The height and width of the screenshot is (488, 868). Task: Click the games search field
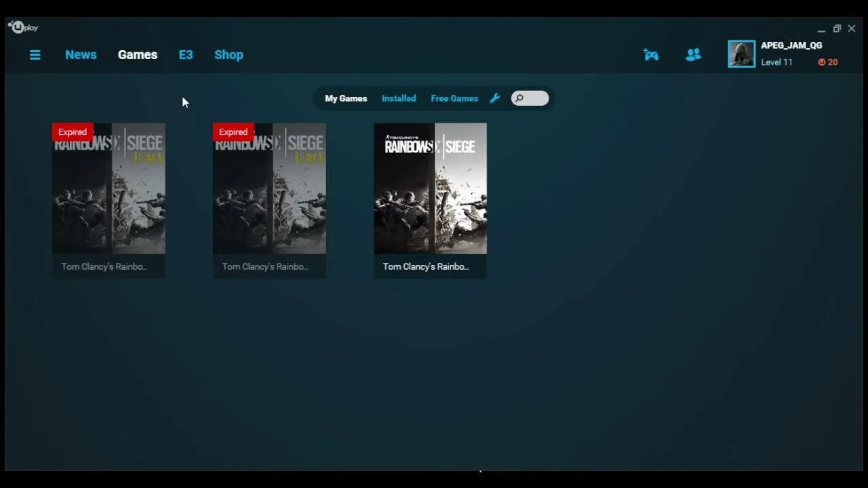530,98
